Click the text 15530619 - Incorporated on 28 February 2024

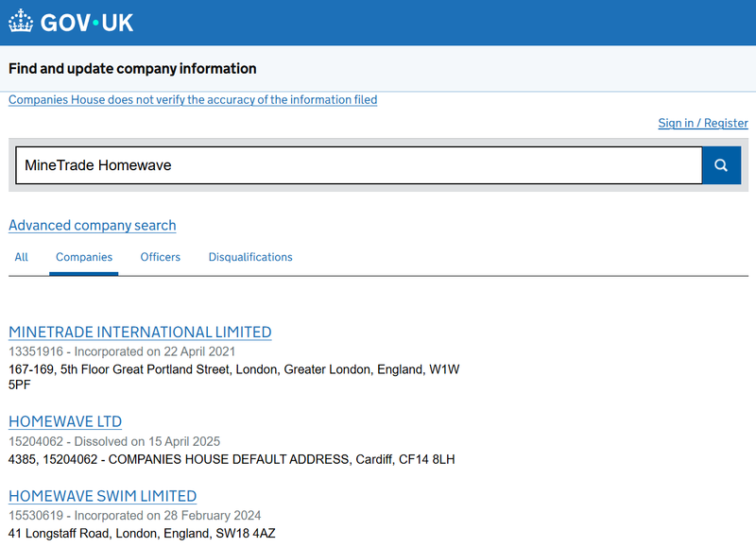pyautogui.click(x=134, y=516)
